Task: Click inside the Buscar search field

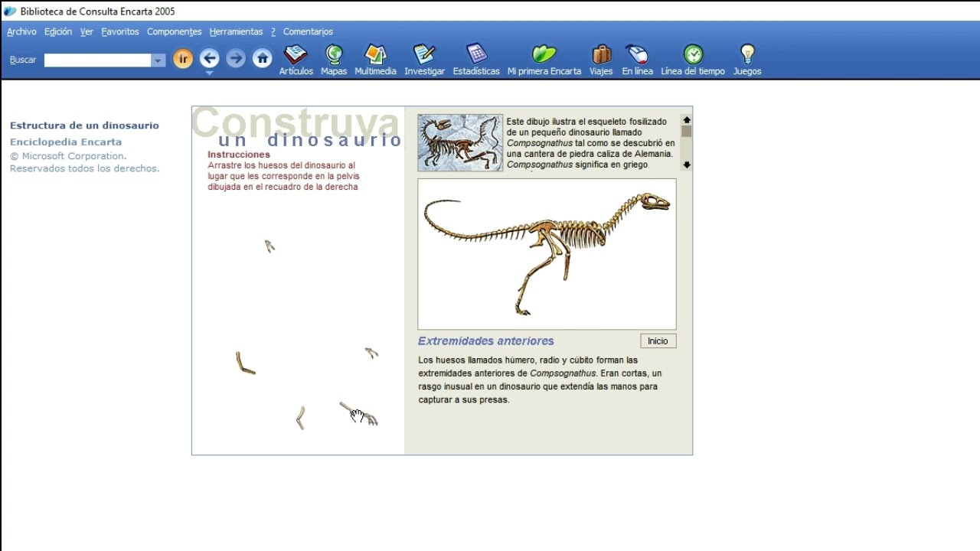Action: pos(98,60)
